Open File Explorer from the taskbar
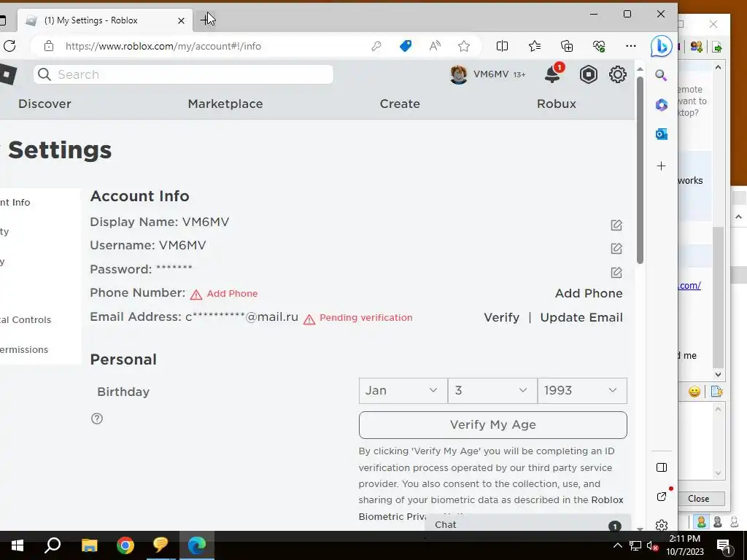Image resolution: width=747 pixels, height=560 pixels. pos(89,545)
